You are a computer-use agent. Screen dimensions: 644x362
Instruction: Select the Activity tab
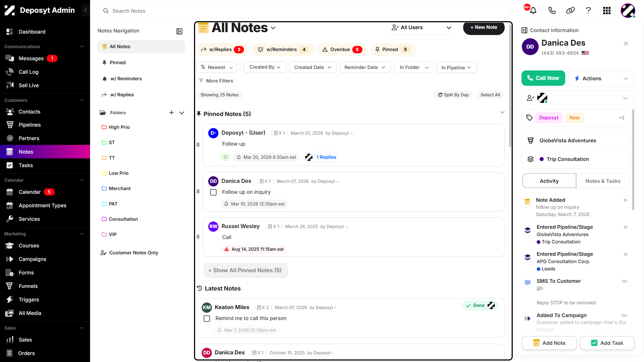click(x=549, y=181)
